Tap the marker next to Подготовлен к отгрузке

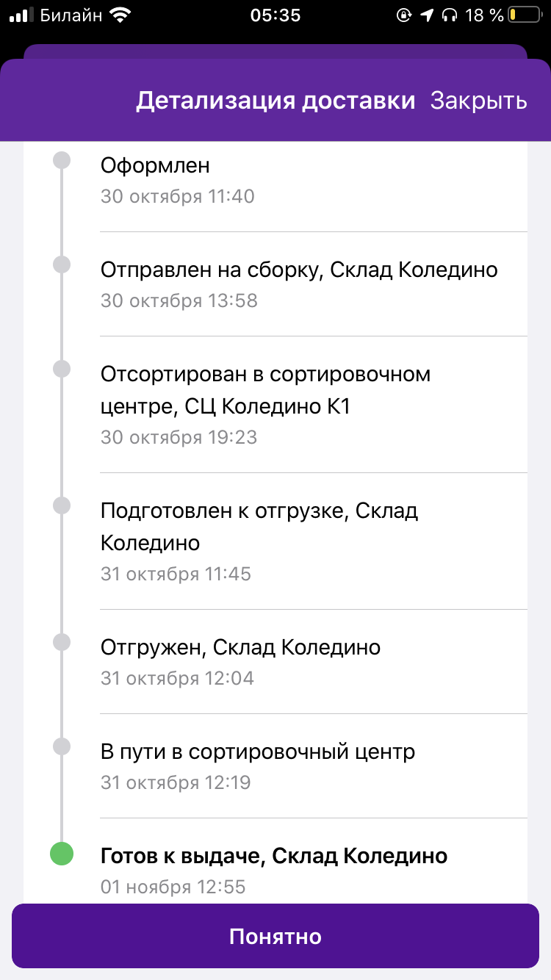[62, 505]
